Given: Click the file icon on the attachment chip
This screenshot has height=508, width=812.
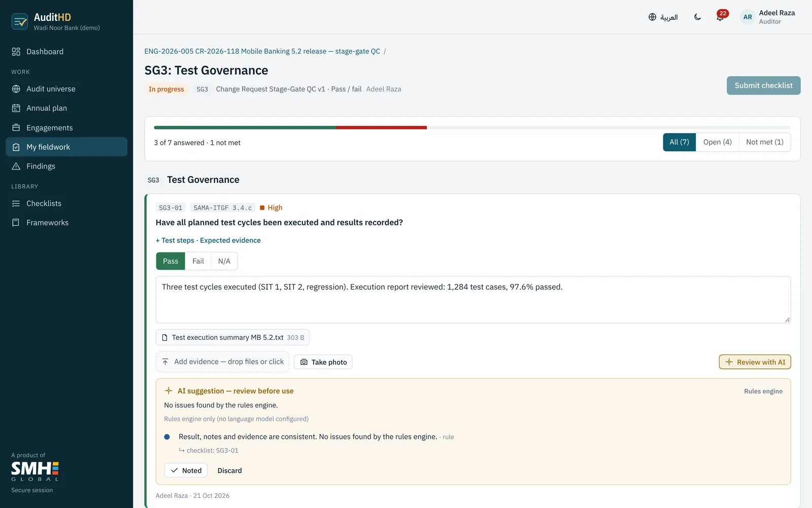Looking at the screenshot, I should click(x=164, y=337).
